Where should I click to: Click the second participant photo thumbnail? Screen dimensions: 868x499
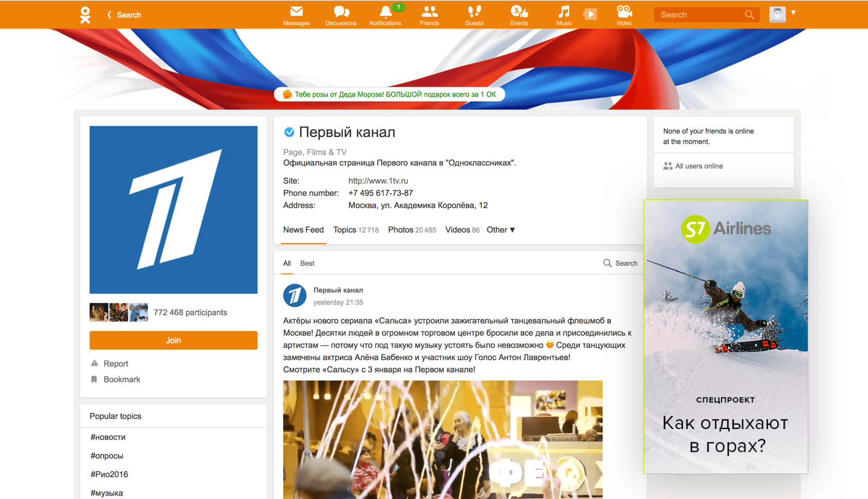pyautogui.click(x=119, y=312)
